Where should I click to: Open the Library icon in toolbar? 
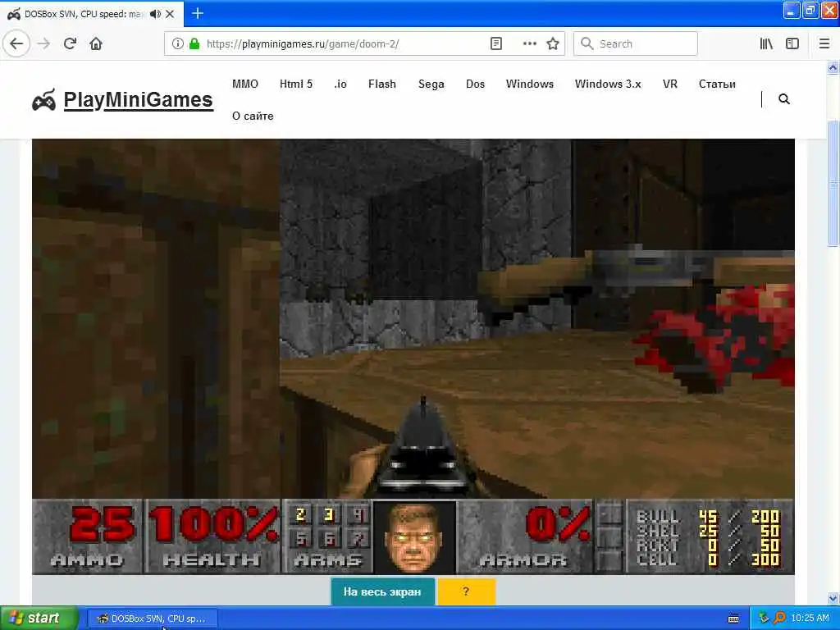pyautogui.click(x=766, y=43)
